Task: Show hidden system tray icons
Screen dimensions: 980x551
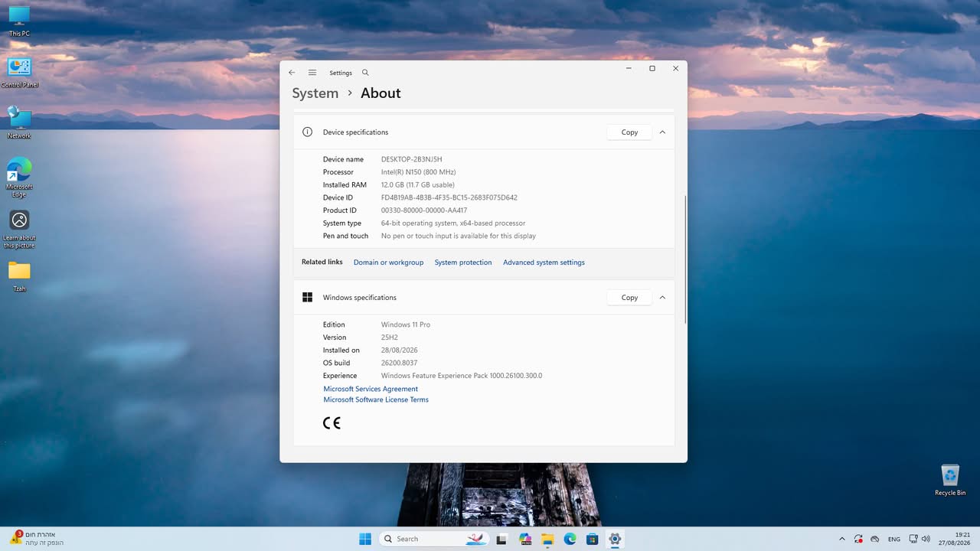Action: pos(842,539)
